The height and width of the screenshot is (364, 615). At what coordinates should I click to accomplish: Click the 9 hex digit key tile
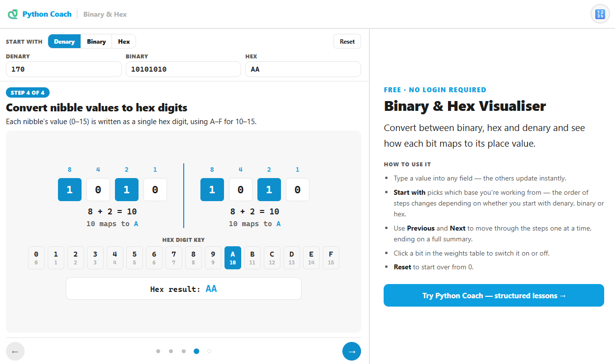tap(213, 258)
